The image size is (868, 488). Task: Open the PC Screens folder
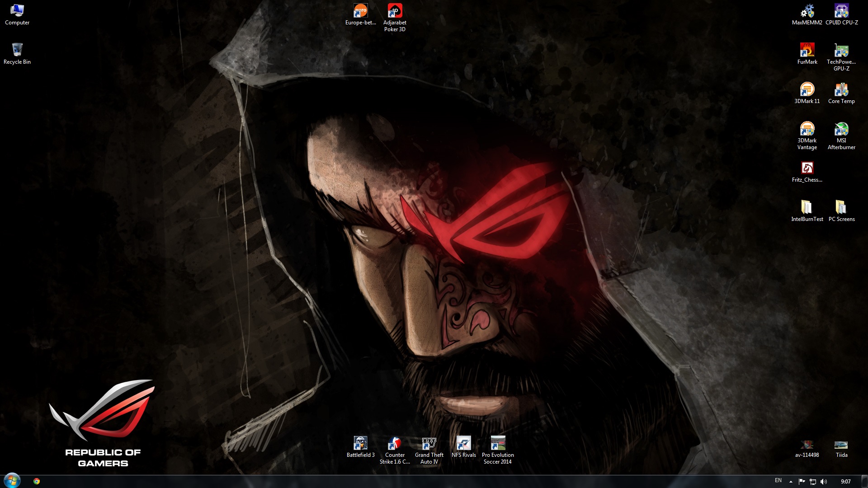tap(841, 211)
